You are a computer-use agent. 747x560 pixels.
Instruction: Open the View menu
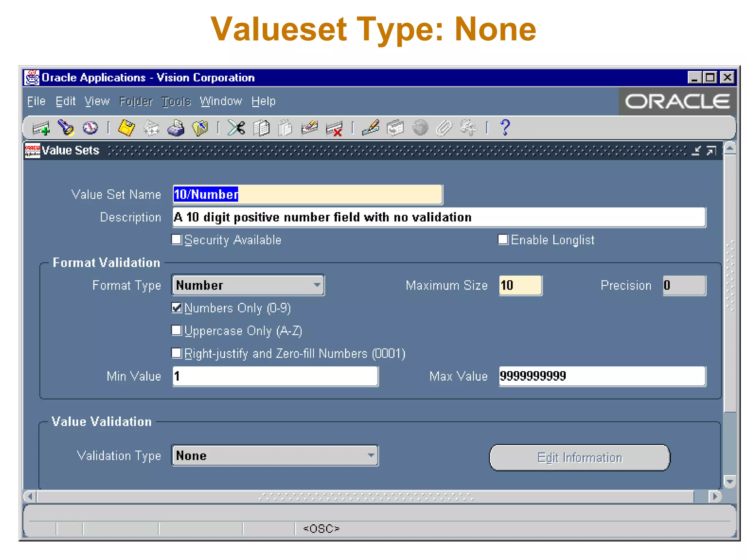pyautogui.click(x=97, y=101)
